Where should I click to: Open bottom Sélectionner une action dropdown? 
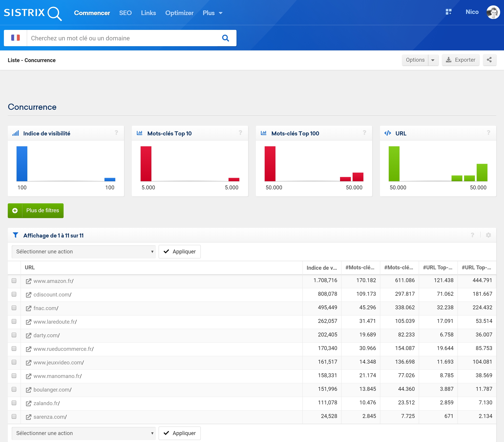point(84,433)
